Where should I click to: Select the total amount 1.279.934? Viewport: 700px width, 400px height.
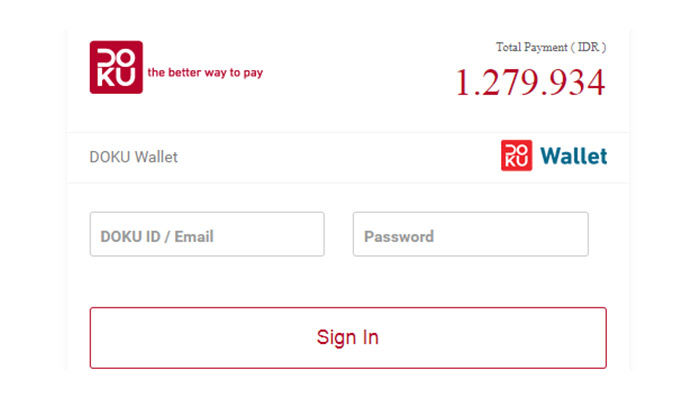[530, 83]
